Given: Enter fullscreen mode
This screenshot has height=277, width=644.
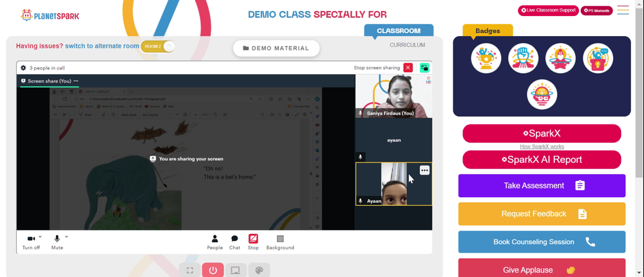Looking at the screenshot, I should point(190,270).
